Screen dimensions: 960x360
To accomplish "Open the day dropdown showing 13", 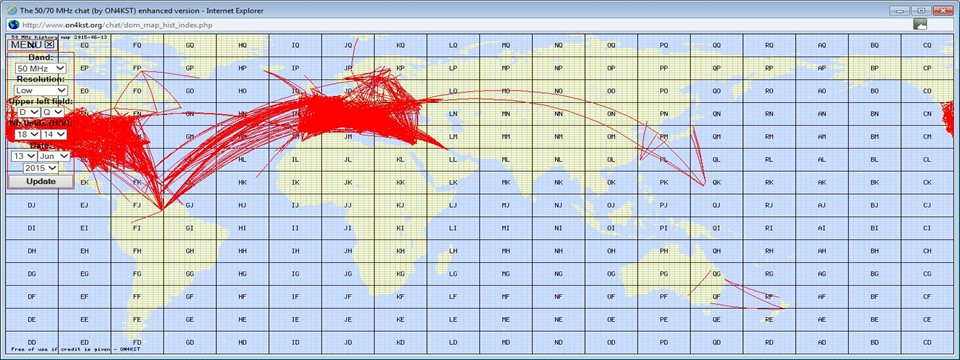I will pos(24,156).
